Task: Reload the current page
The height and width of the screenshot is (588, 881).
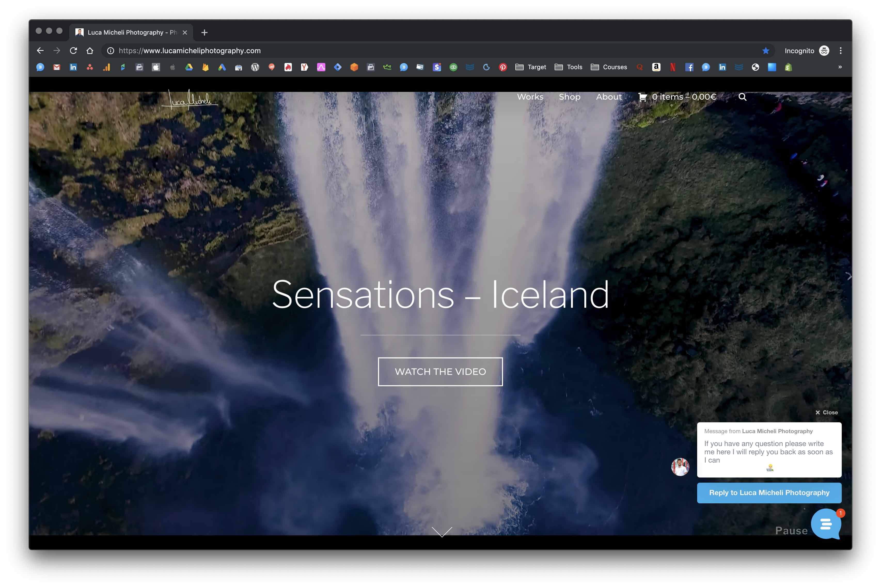Action: pyautogui.click(x=74, y=51)
